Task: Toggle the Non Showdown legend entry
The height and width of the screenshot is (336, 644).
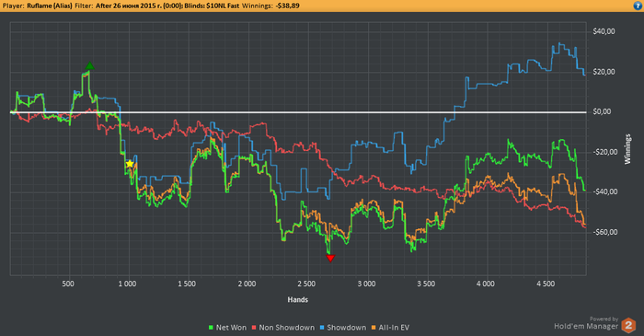Action: click(x=282, y=328)
